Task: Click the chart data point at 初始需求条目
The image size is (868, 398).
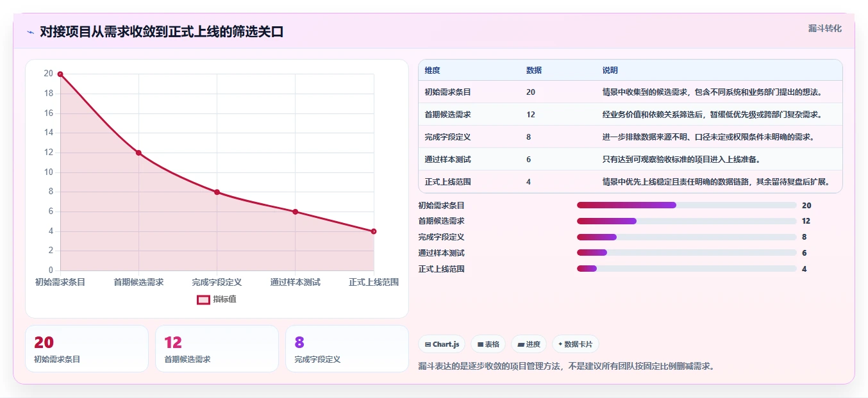Action: click(60, 74)
